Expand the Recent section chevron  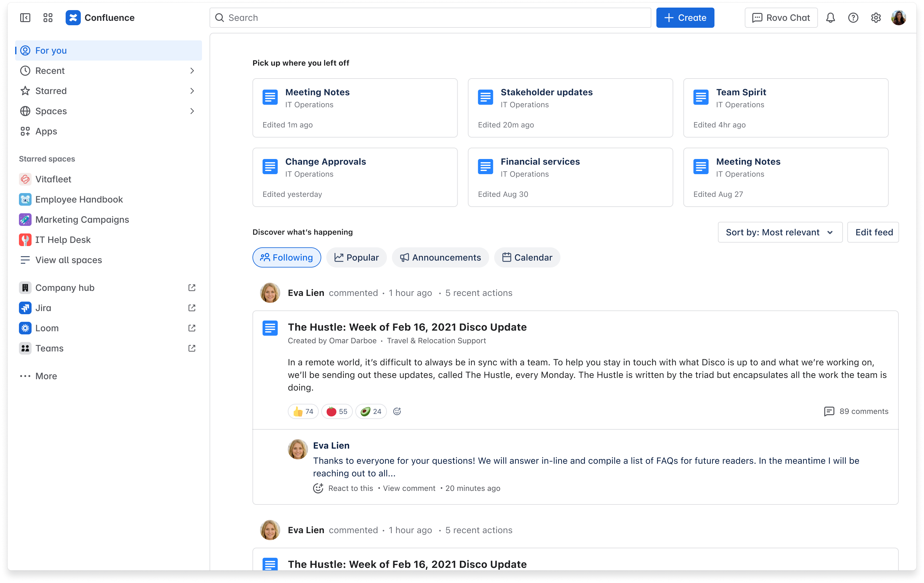192,71
